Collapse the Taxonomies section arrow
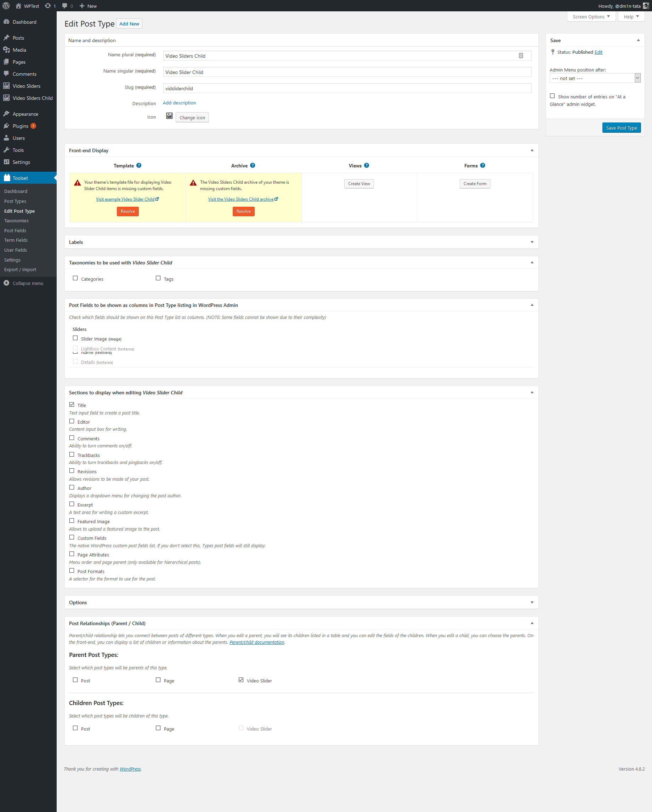The width and height of the screenshot is (652, 812). pos(532,263)
